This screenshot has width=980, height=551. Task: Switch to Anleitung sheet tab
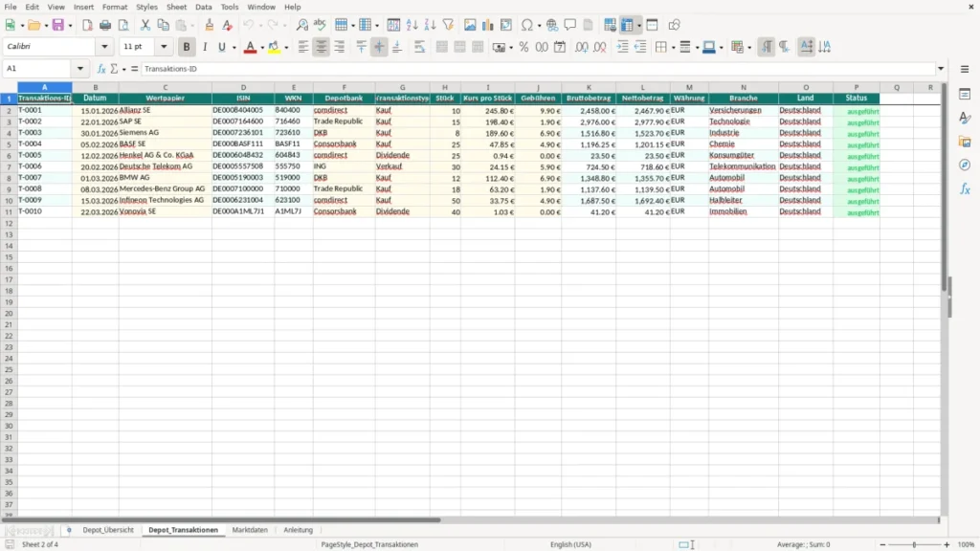[299, 530]
